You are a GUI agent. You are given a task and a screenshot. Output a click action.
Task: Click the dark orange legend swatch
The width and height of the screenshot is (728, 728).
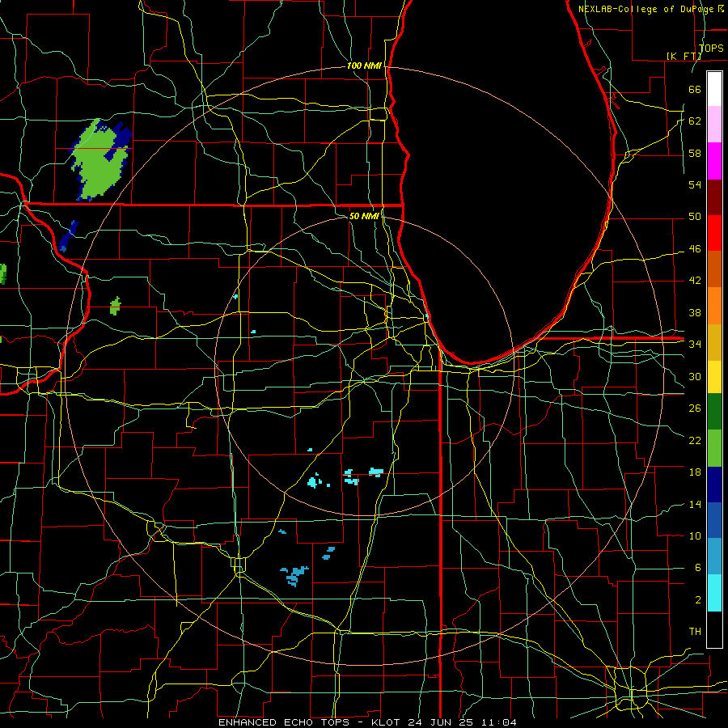[714, 269]
